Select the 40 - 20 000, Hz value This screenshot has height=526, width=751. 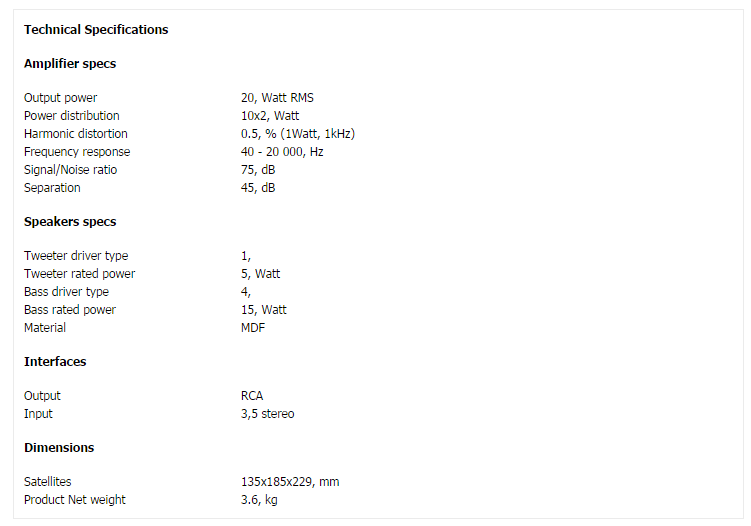[282, 152]
